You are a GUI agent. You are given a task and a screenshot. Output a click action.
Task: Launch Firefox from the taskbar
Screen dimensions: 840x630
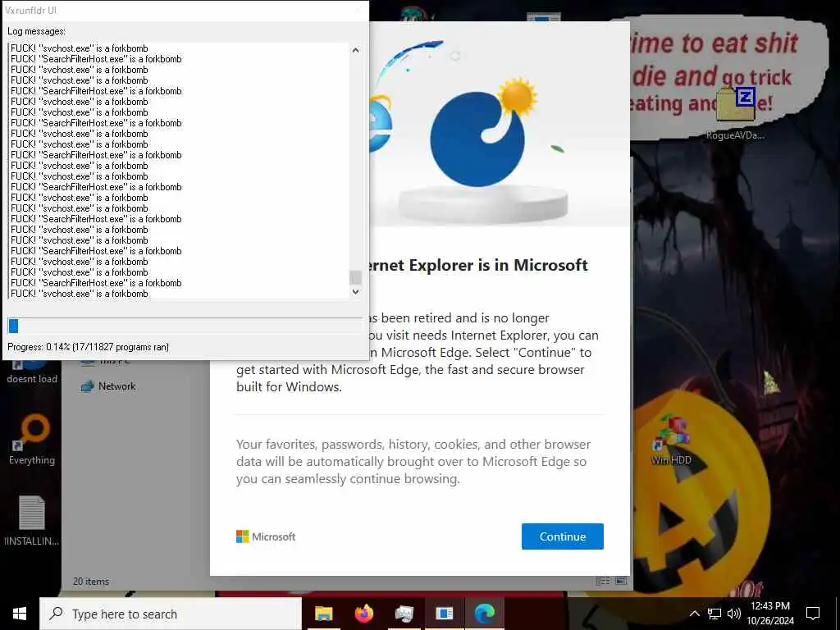point(363,614)
